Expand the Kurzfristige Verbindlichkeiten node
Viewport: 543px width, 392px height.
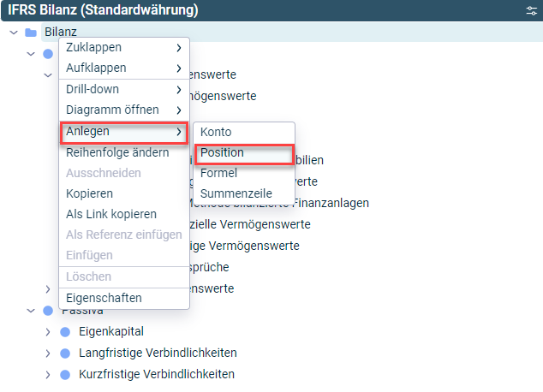[x=48, y=375]
